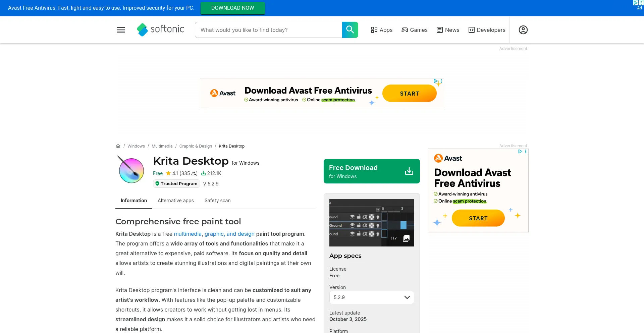644x333 pixels.
Task: Click the search magnifier button
Action: tap(350, 30)
